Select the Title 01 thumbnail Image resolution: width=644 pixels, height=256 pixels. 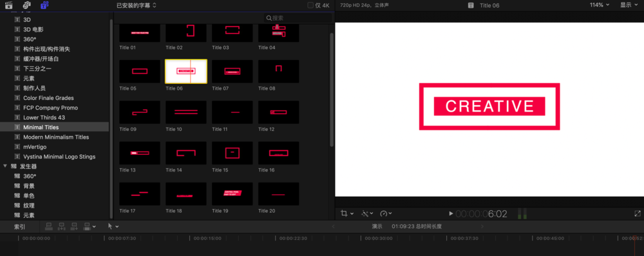[x=140, y=33]
